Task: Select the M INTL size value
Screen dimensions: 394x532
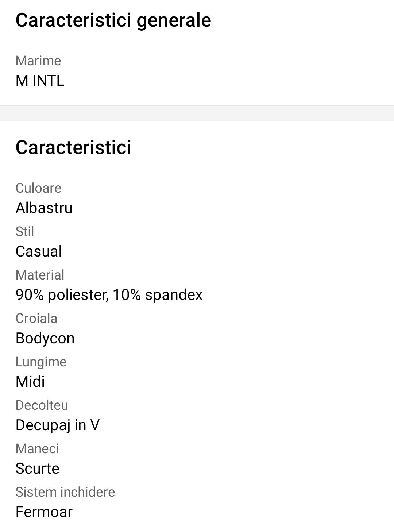Action: [x=40, y=81]
